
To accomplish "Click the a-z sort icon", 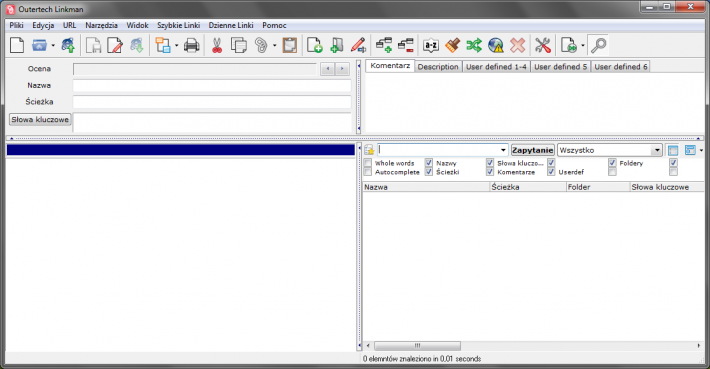I will click(x=431, y=45).
